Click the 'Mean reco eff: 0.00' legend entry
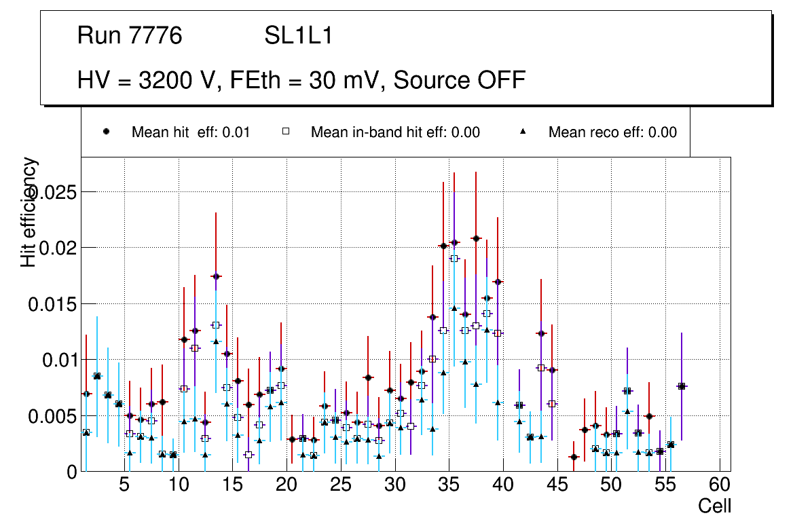Screen dimensions: 812x524 click(612, 132)
